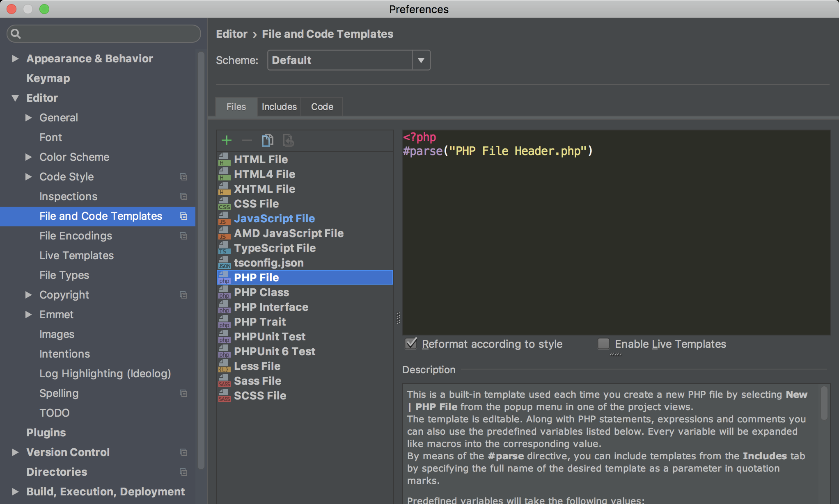Open File Types settings page
Screen dimensions: 839x504
coord(64,275)
